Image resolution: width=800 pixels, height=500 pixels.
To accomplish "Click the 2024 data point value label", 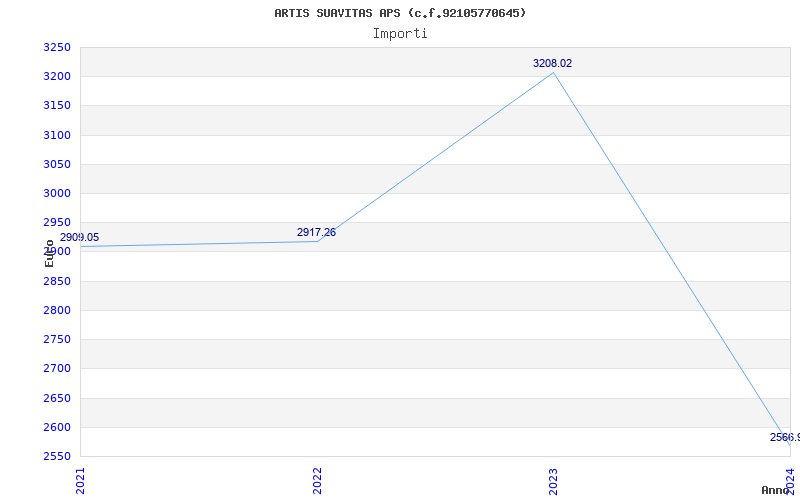I will point(785,437).
